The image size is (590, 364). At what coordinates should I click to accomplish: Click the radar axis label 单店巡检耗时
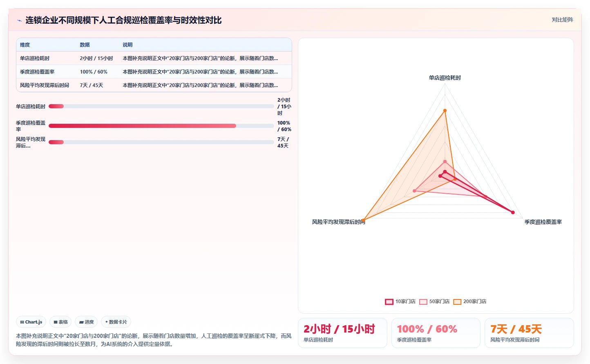click(x=445, y=78)
